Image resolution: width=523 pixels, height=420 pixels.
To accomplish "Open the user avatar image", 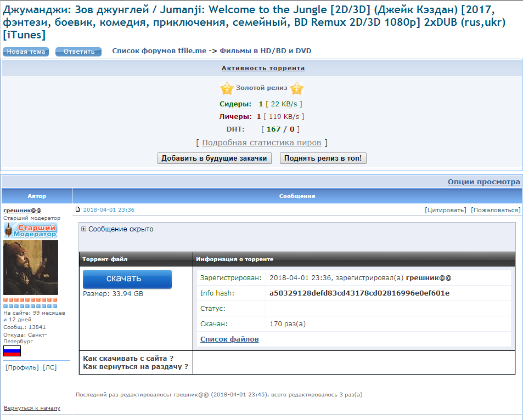I will (31, 268).
